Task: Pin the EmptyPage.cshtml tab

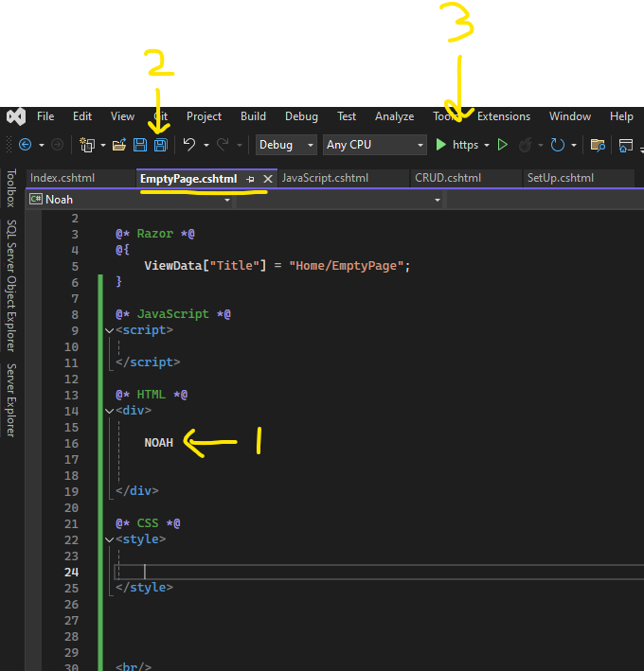Action: click(x=250, y=179)
